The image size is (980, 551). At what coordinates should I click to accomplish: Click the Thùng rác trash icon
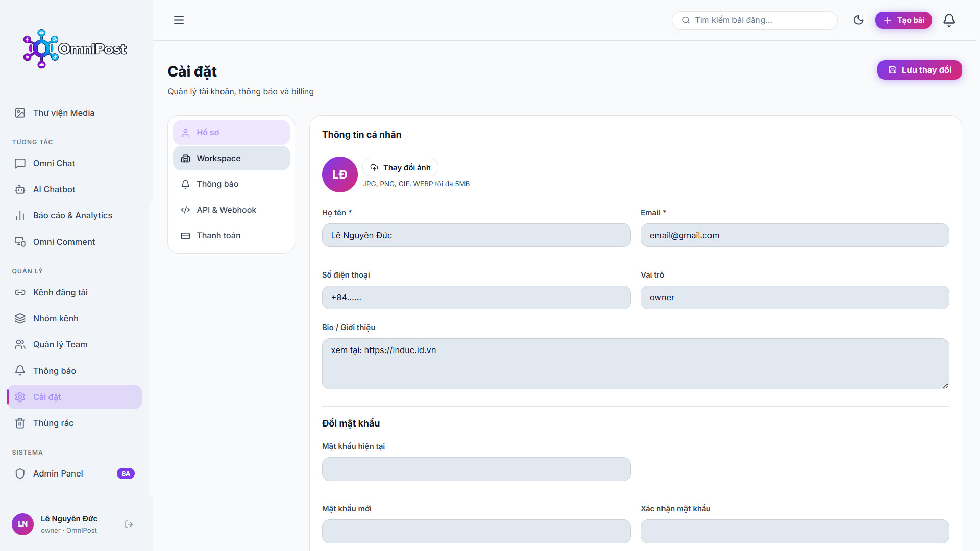click(20, 423)
